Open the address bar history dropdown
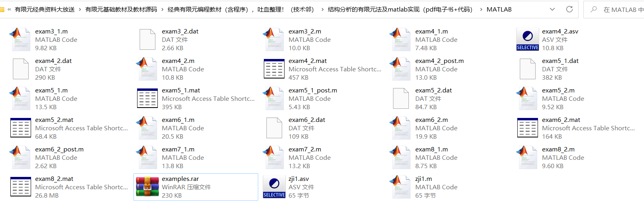Screen dimensions: 644x204 552,9
